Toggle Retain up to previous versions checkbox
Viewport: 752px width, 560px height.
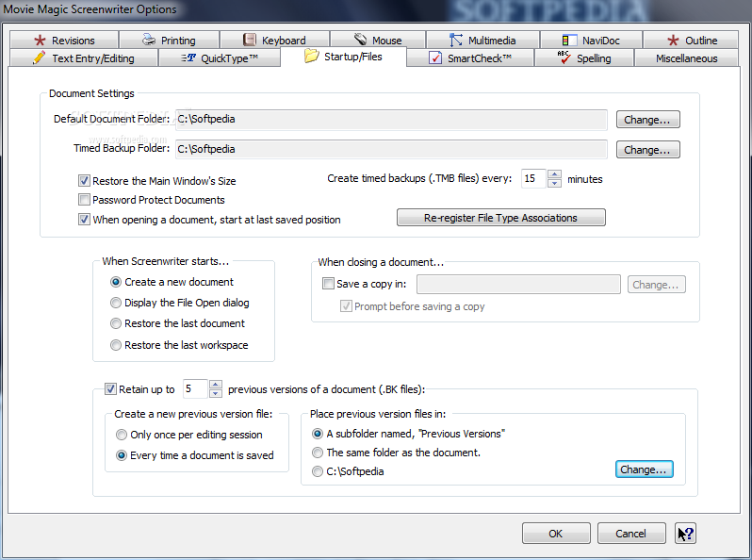pos(110,388)
